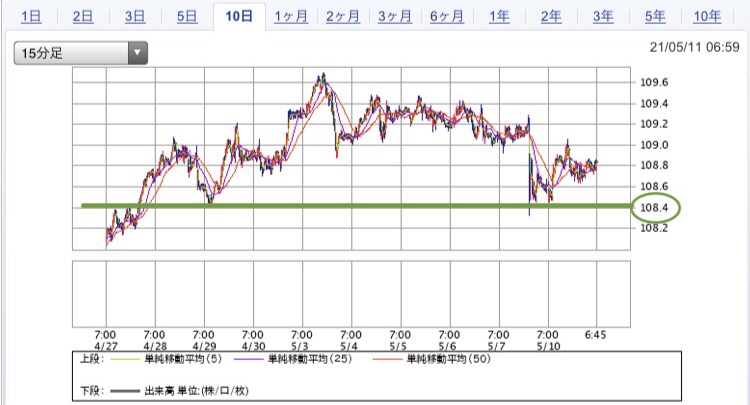Click the 7:00 5/3 date label
Viewport: 750px width, 405px height.
coord(302,340)
